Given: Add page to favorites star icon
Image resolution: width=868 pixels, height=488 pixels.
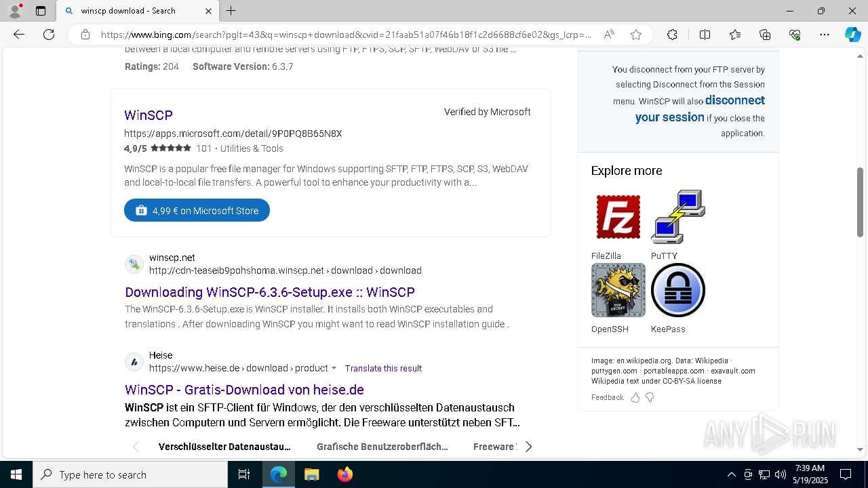Looking at the screenshot, I should point(636,35).
